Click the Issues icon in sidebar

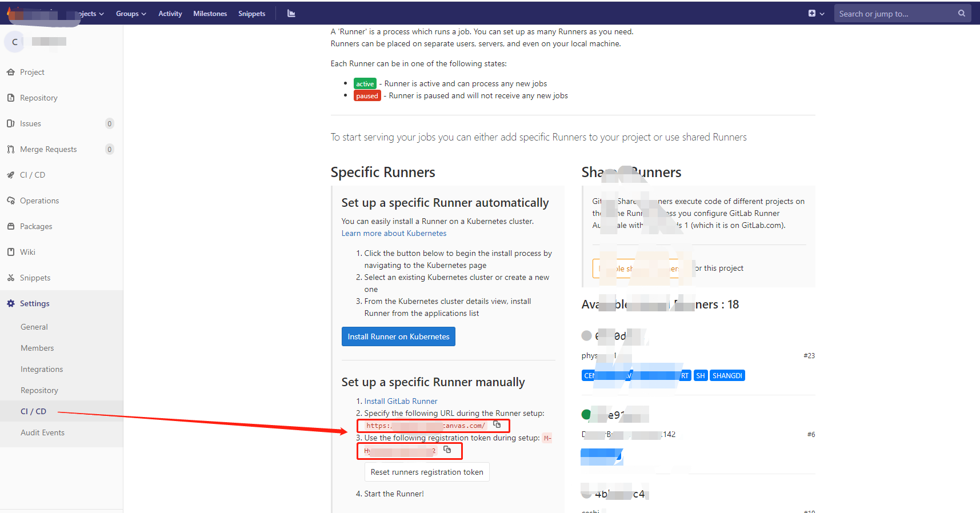pyautogui.click(x=11, y=123)
